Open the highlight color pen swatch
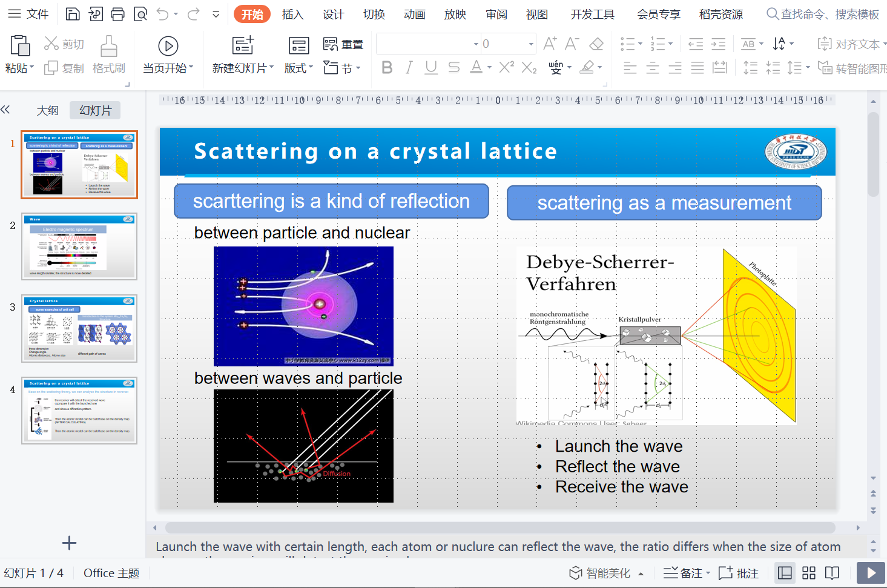This screenshot has height=588, width=887. (x=587, y=67)
